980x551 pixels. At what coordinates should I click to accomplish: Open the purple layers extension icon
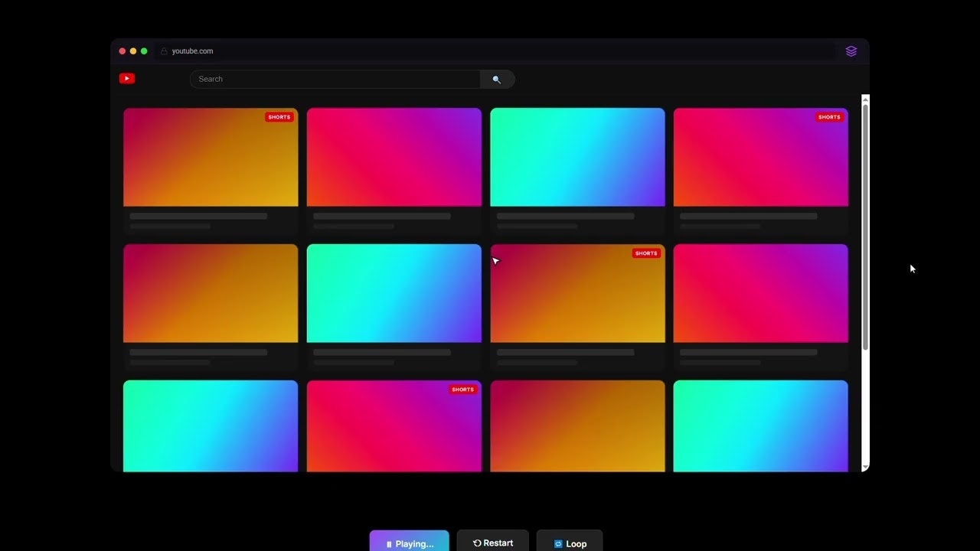point(851,51)
